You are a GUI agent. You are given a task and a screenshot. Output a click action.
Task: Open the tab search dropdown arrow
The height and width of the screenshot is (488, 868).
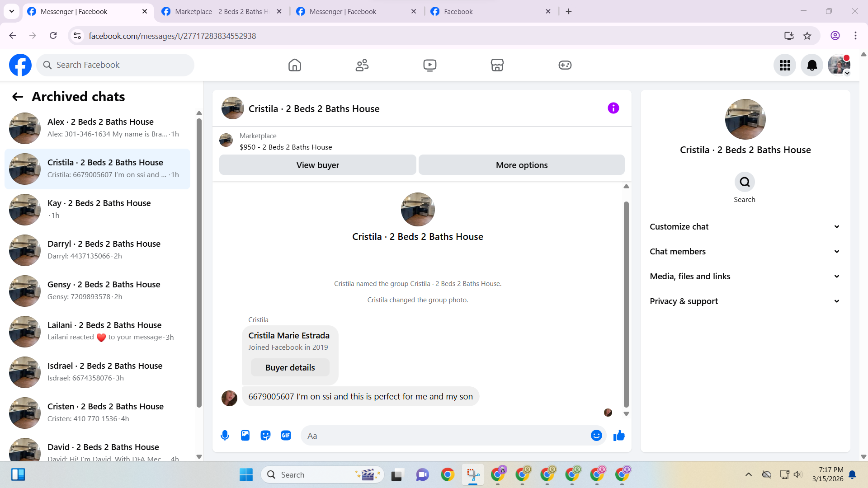click(x=12, y=11)
